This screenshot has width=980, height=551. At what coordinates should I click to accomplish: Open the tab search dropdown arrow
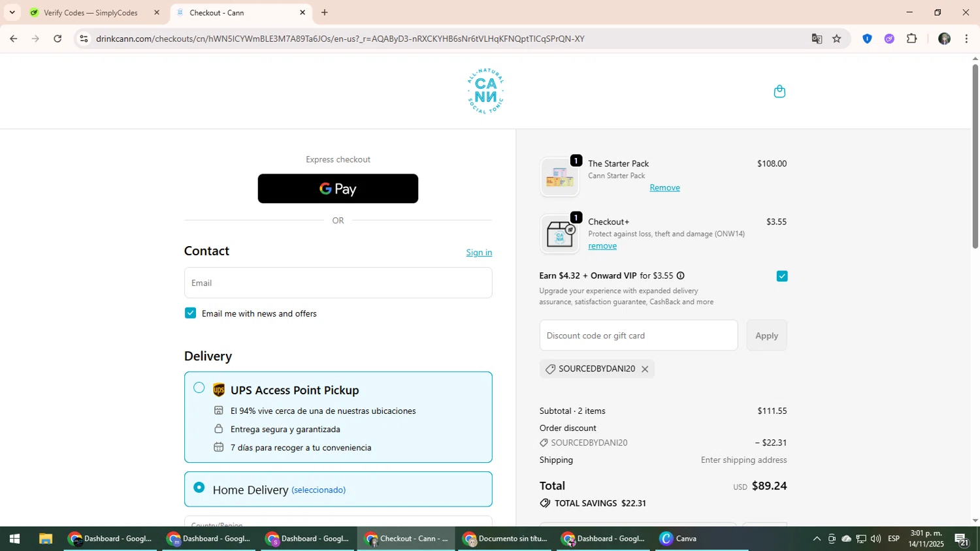coord(12,12)
